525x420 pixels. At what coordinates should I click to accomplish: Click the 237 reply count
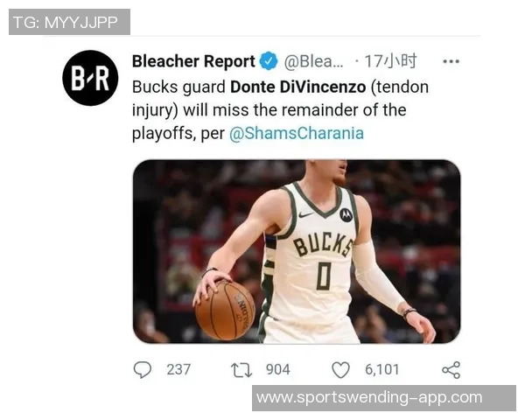click(x=178, y=370)
